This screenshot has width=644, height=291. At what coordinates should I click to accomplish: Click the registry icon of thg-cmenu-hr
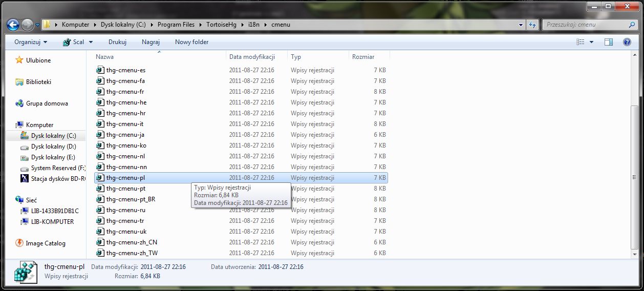100,113
